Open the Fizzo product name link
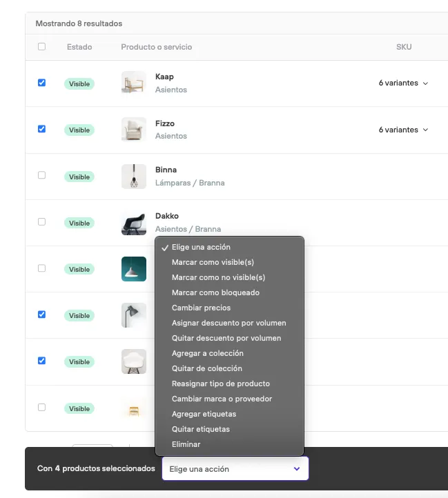 (x=165, y=123)
